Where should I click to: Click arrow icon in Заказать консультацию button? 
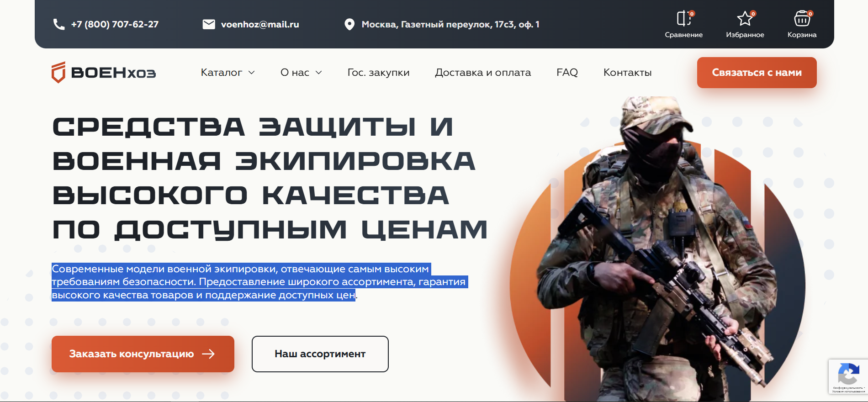click(x=208, y=354)
